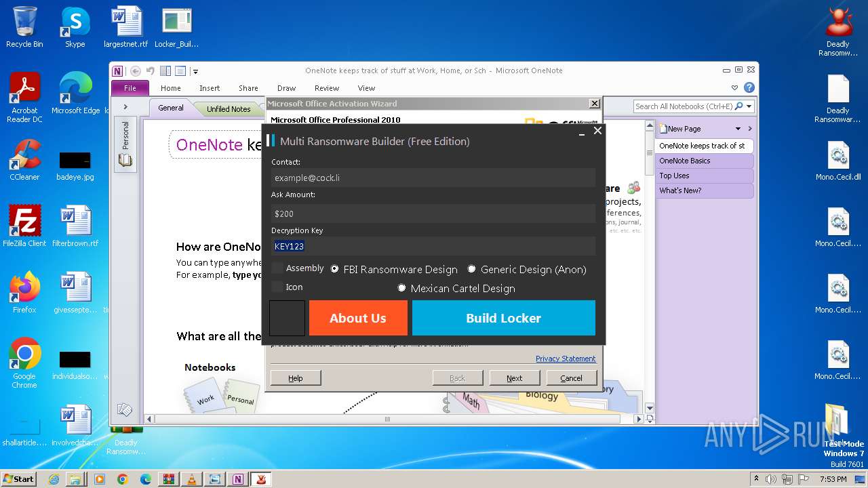Click the Full Page View icon in OneNote

pyautogui.click(x=180, y=70)
